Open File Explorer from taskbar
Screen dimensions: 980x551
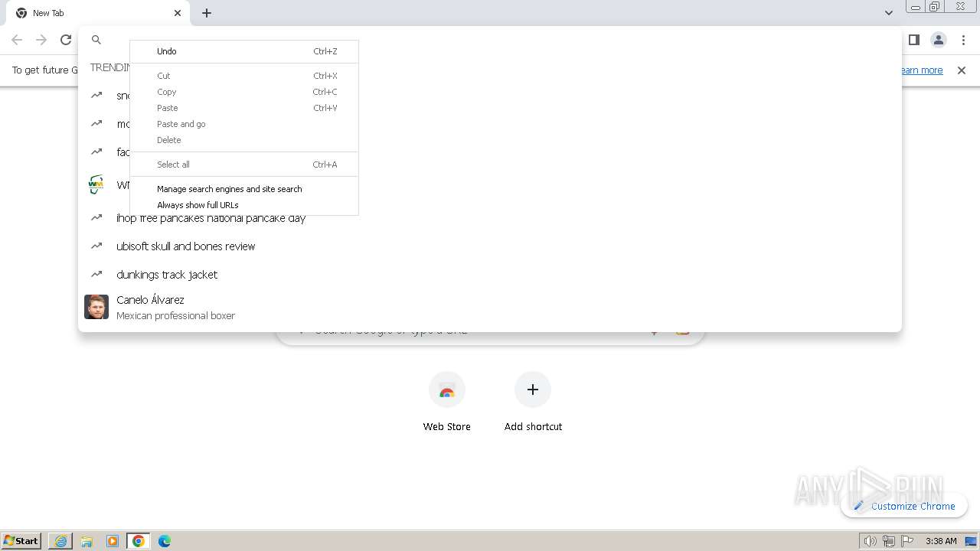(87, 541)
